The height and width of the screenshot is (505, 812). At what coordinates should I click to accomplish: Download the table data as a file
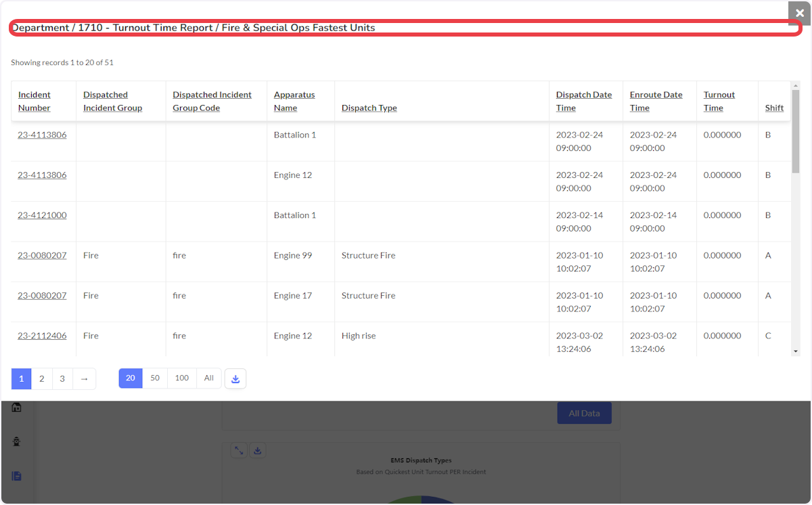(235, 378)
